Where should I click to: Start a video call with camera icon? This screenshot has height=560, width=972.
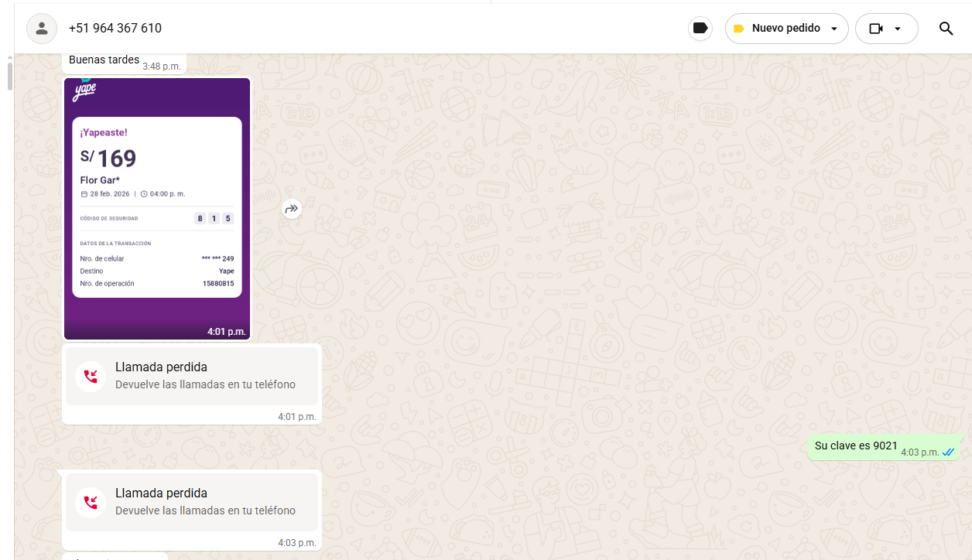point(875,29)
